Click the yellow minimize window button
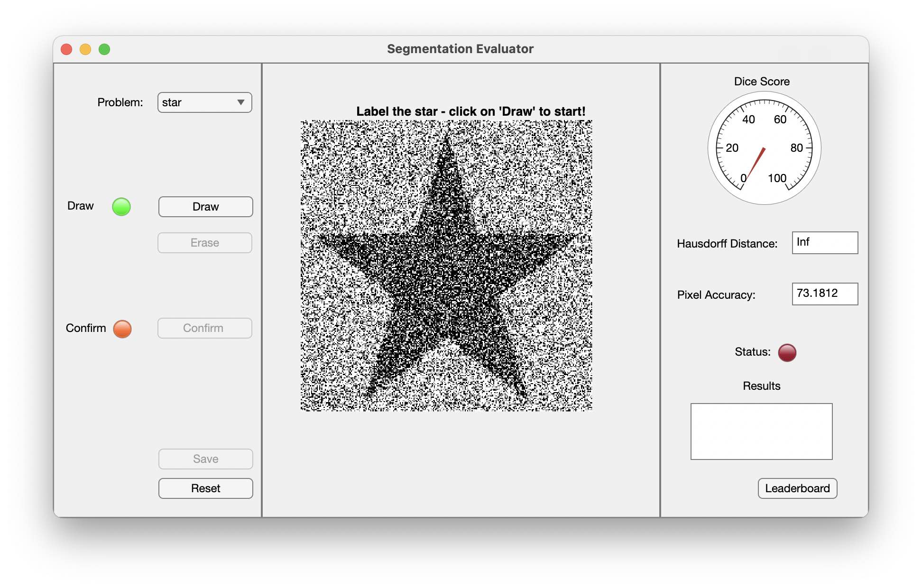The image size is (922, 588). [x=85, y=49]
